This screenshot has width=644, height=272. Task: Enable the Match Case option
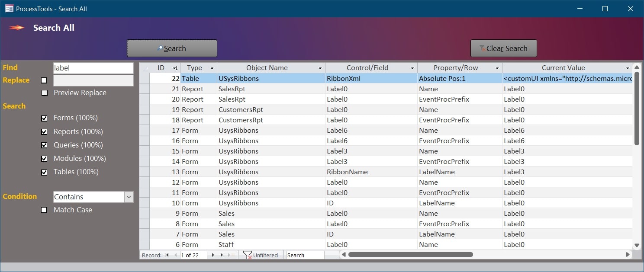44,210
